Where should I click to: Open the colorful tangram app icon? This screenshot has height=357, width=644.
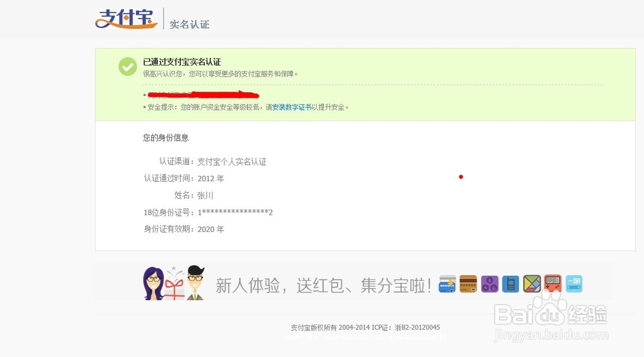tap(532, 284)
